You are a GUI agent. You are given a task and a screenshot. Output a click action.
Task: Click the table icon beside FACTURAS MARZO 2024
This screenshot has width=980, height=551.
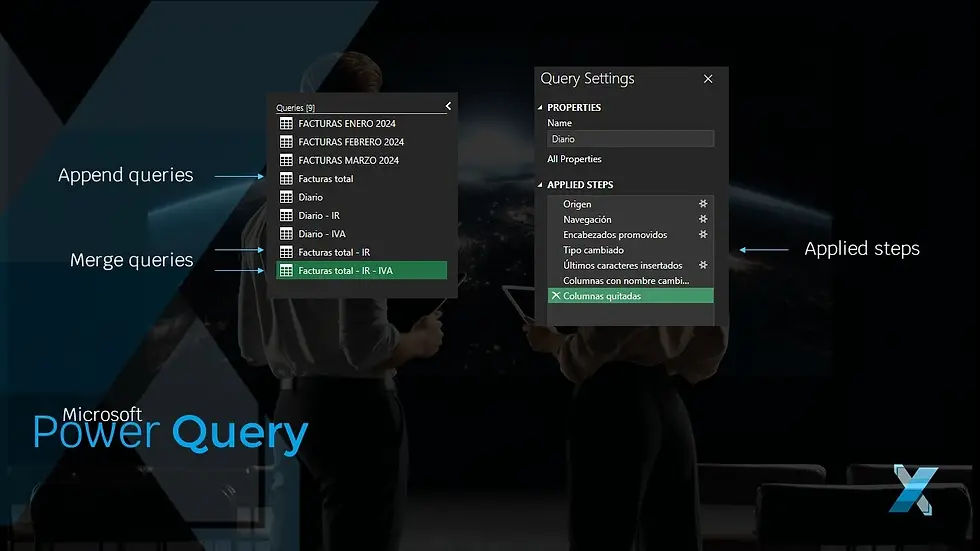(286, 160)
